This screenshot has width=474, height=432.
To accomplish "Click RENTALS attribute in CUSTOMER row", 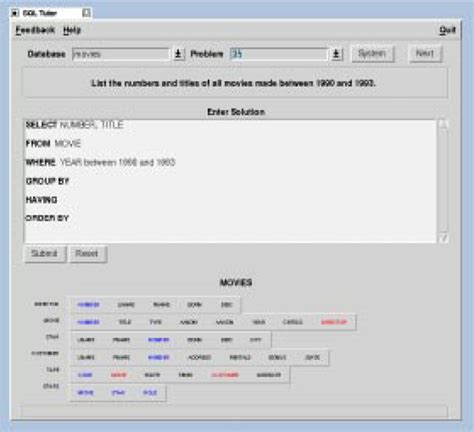I will pyautogui.click(x=240, y=358).
